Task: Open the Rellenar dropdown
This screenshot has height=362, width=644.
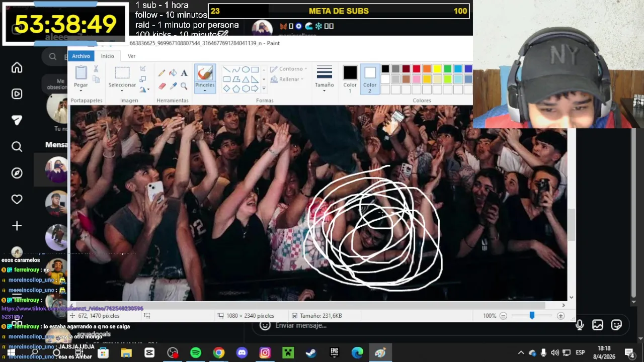Action: (287, 79)
